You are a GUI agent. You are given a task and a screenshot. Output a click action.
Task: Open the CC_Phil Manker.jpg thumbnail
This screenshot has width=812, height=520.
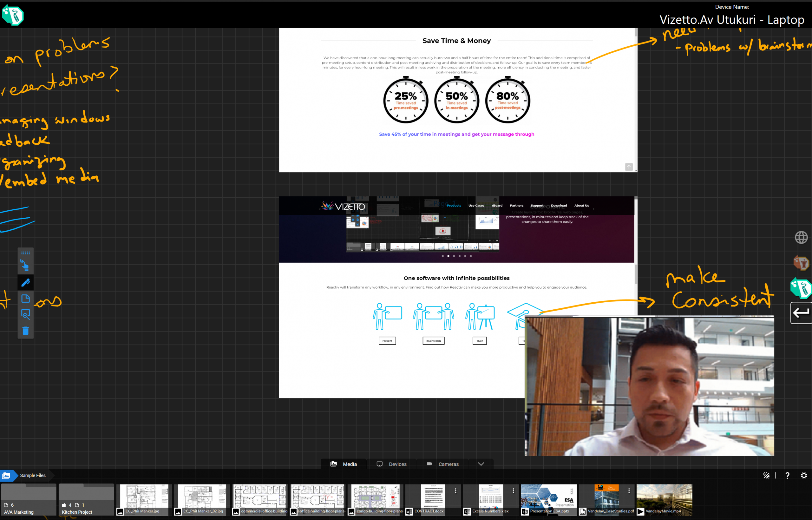pyautogui.click(x=144, y=500)
